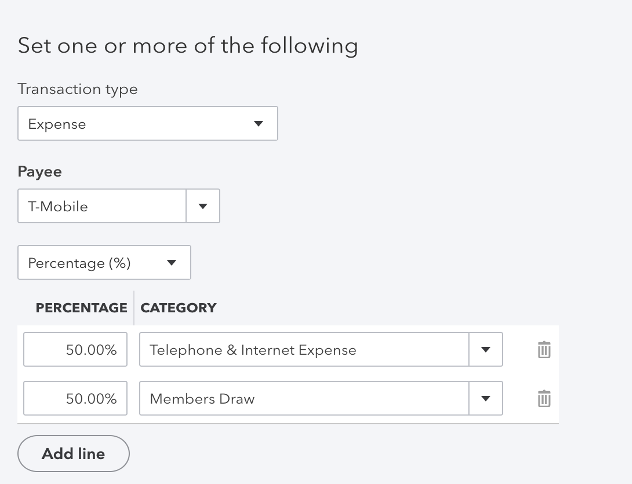
Task: Click the Members Draw category field
Action: [x=304, y=399]
